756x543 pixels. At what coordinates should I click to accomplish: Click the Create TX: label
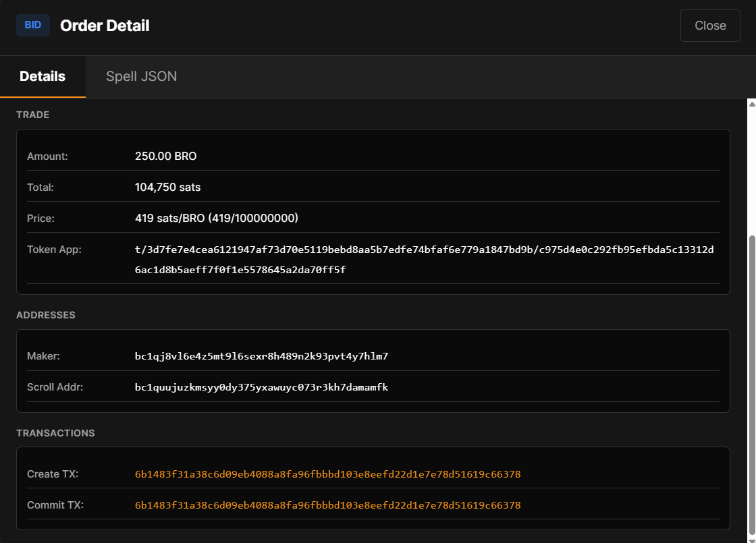(x=53, y=474)
